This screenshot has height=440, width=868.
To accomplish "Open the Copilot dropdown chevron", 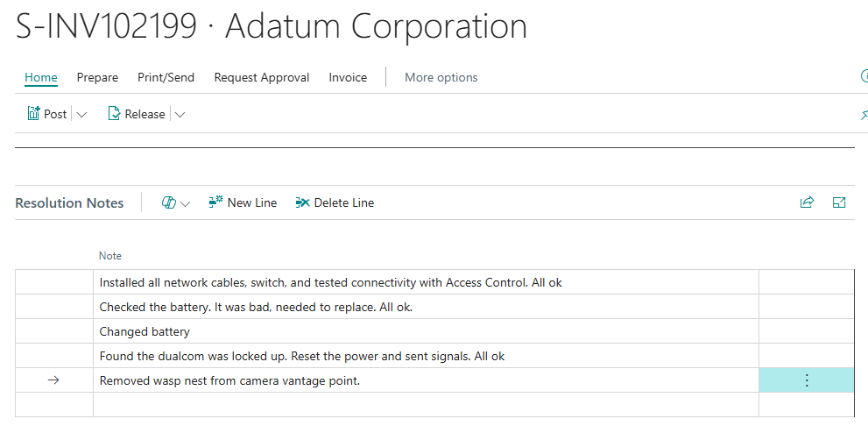I will point(186,203).
